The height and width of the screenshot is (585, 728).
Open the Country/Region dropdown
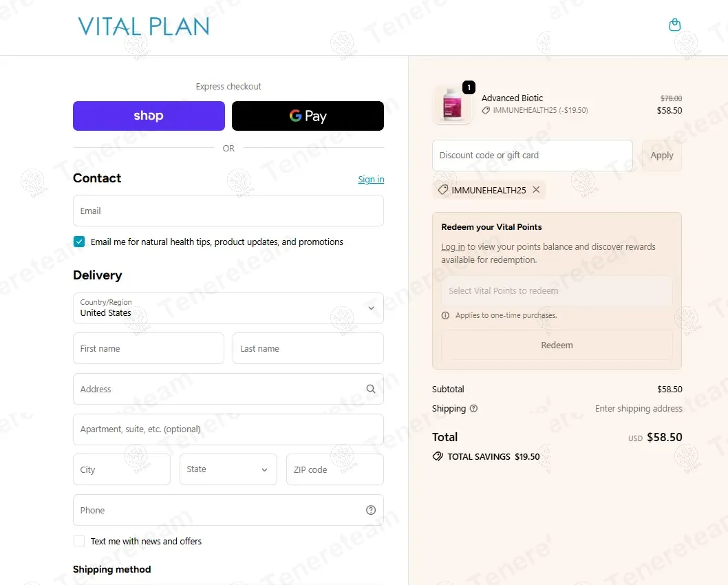click(228, 308)
